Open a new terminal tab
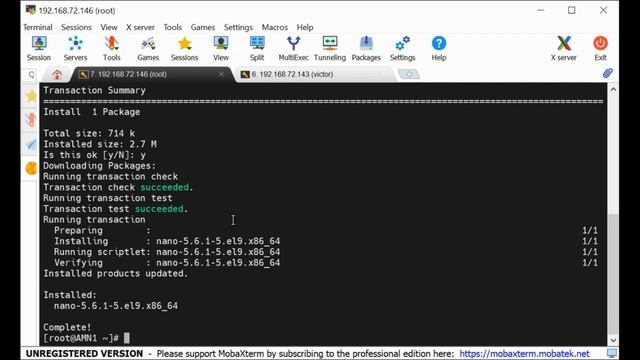 click(409, 74)
